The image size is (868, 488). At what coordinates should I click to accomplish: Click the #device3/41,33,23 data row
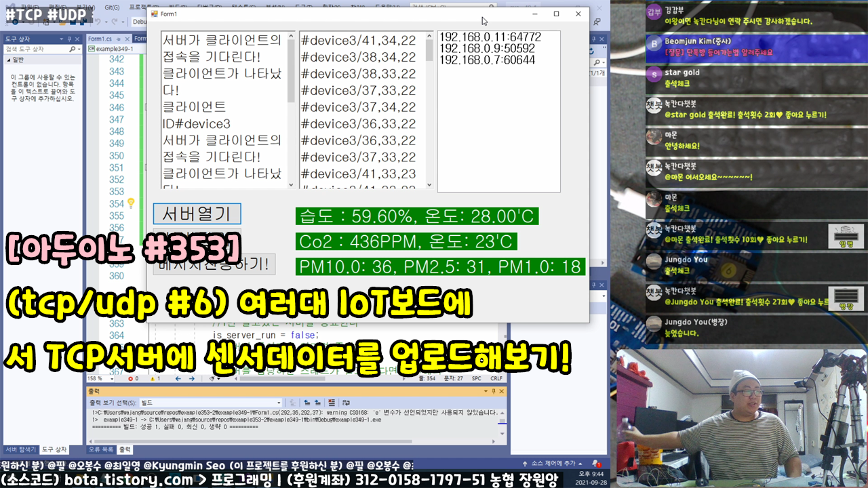point(359,174)
